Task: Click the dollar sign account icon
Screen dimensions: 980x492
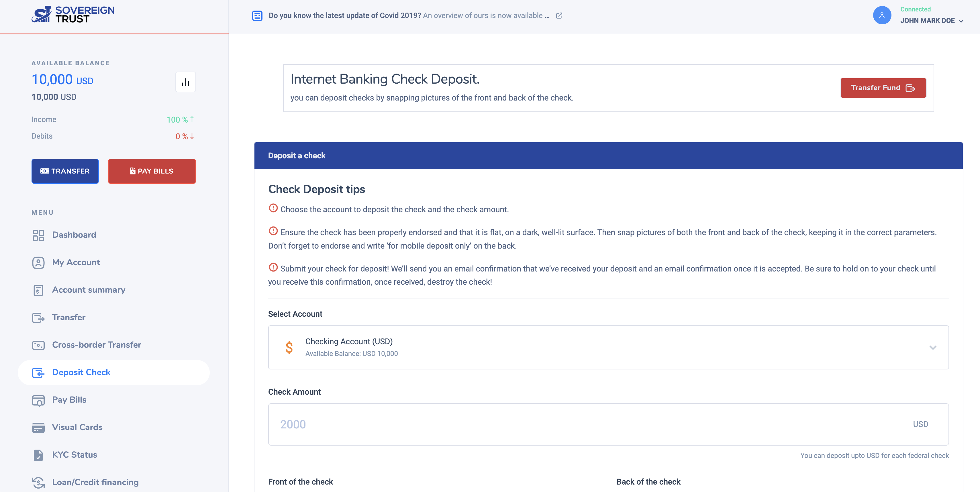Action: (x=289, y=347)
